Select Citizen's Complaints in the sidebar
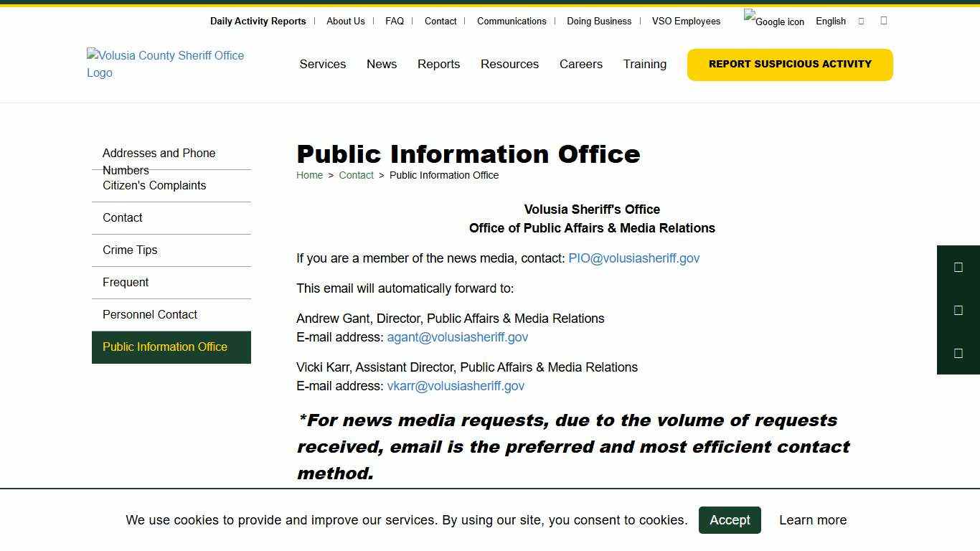This screenshot has height=551, width=980. [154, 185]
